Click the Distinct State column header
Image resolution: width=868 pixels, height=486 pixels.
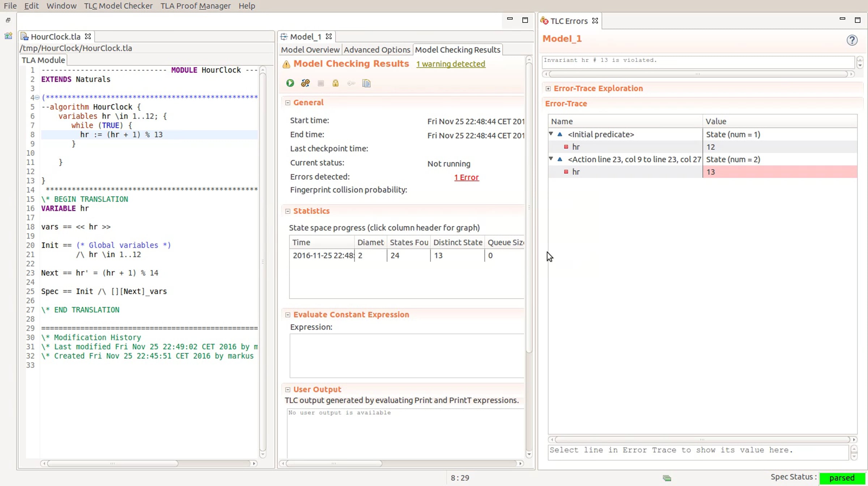coord(458,243)
